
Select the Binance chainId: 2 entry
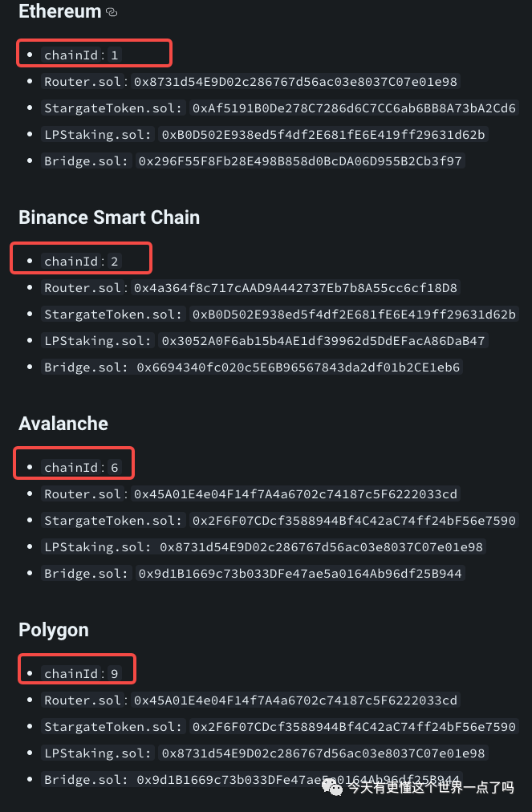pyautogui.click(x=81, y=261)
